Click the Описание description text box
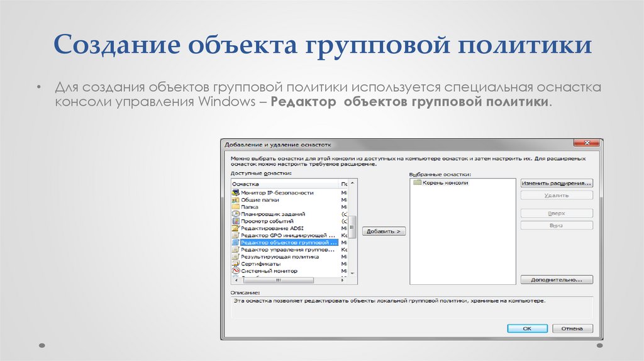 [x=412, y=307]
